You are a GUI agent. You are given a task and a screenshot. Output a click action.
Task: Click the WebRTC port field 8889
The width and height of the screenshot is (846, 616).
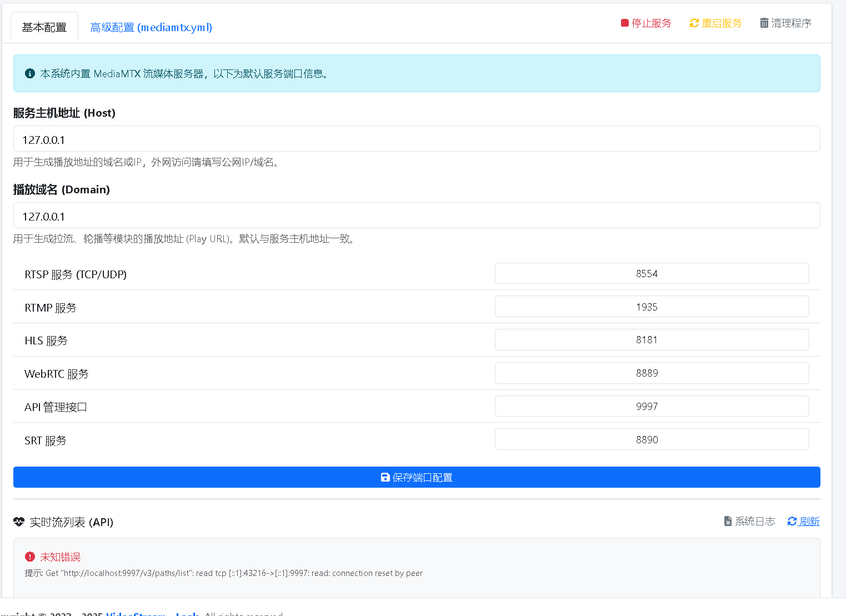[652, 373]
